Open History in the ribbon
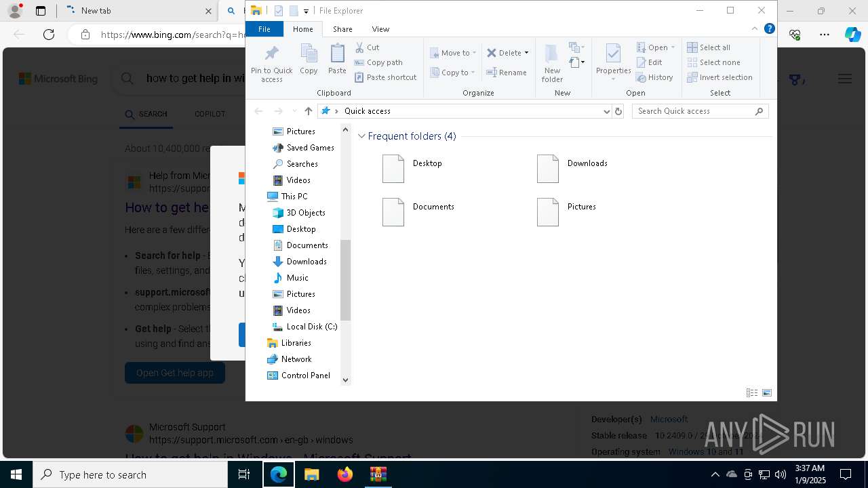The height and width of the screenshot is (488, 868). [654, 77]
